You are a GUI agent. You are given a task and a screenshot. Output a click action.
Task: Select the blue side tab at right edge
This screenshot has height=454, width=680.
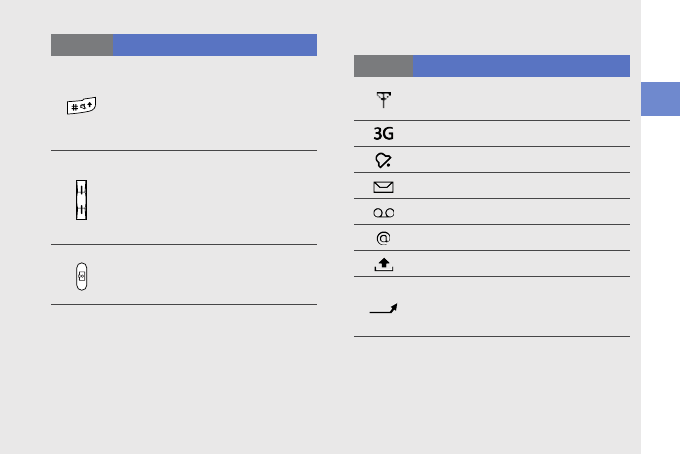tap(660, 99)
